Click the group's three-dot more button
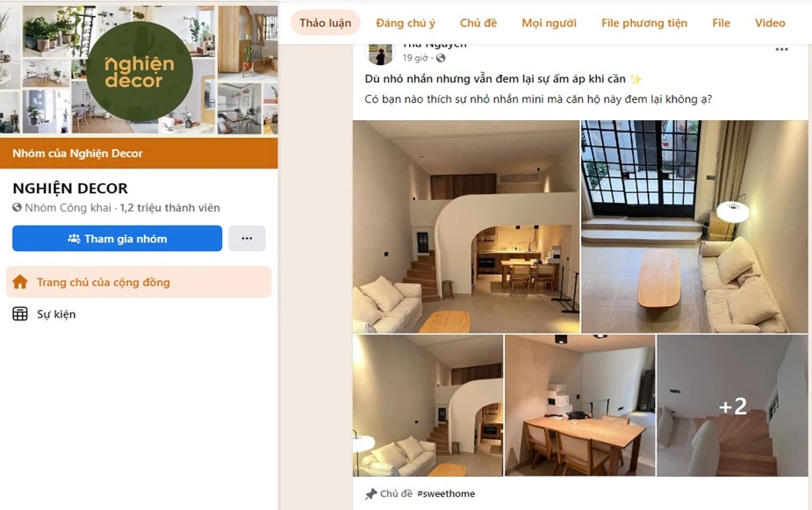Viewport: 812px width, 510px height. 247,238
